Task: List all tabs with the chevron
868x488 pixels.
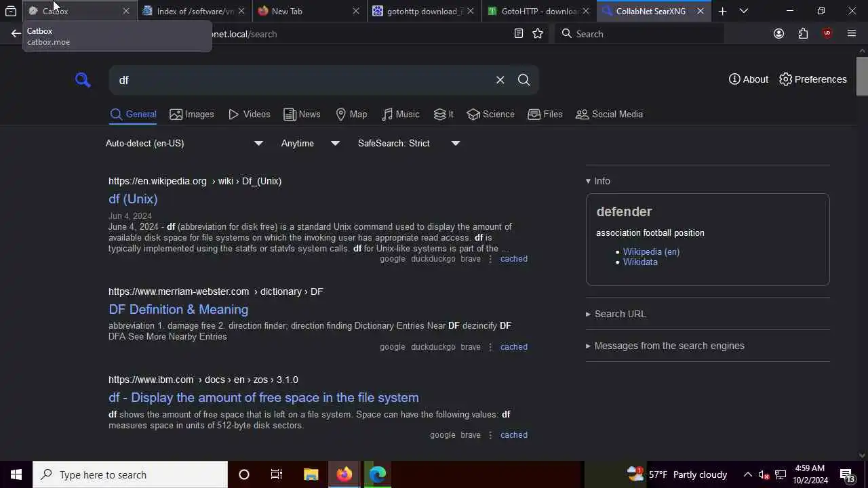Action: [x=744, y=11]
